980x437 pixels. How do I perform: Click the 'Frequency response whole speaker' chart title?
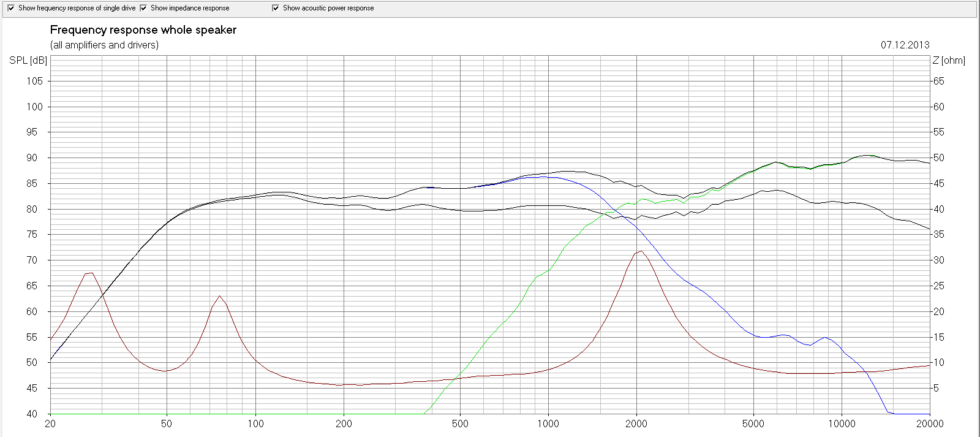(143, 29)
